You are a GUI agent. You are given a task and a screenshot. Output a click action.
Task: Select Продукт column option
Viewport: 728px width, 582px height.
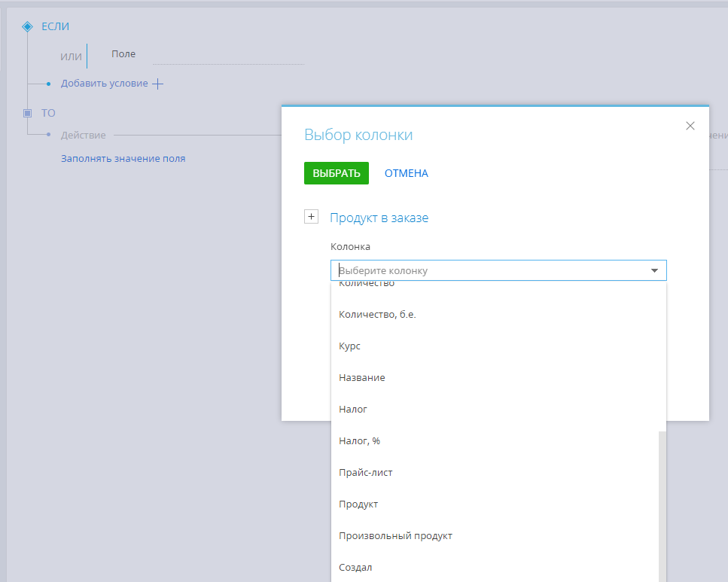(x=358, y=504)
